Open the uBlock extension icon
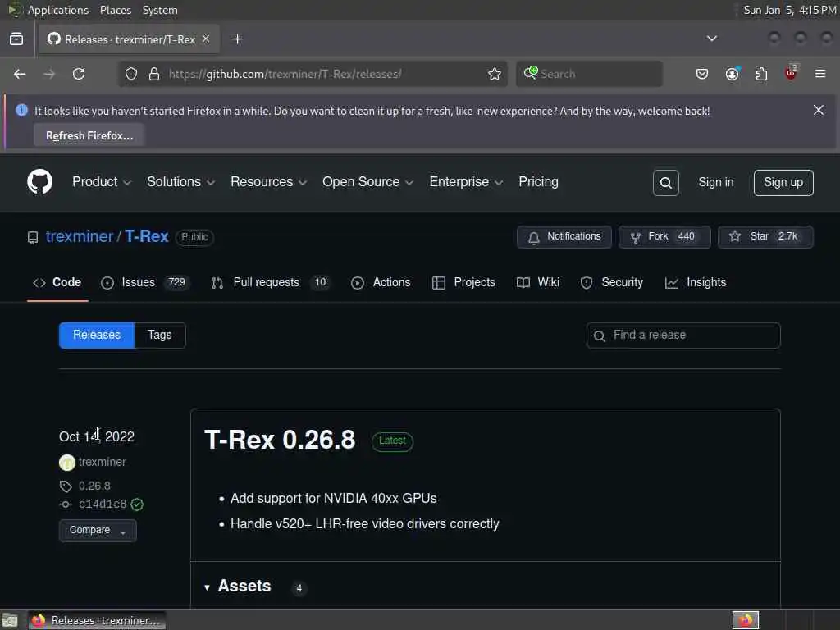The image size is (840, 630). point(792,73)
